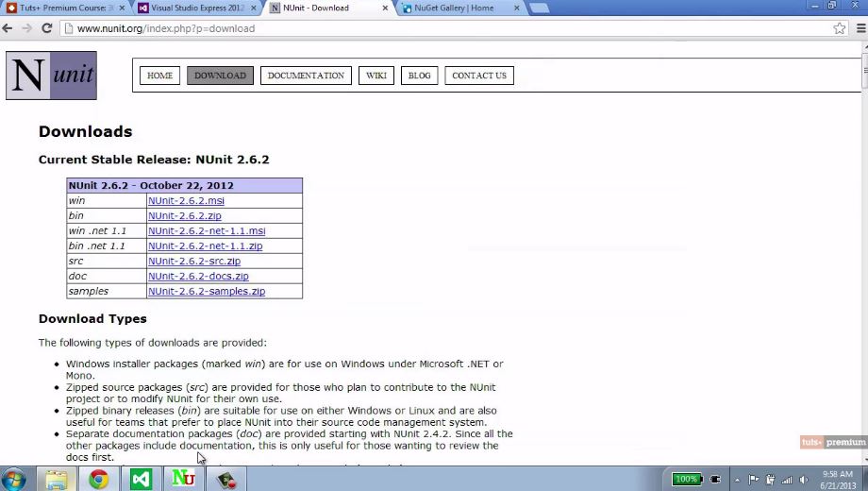Open the Chrome menu icon
Viewport: 868px width, 491px height.
[x=860, y=28]
